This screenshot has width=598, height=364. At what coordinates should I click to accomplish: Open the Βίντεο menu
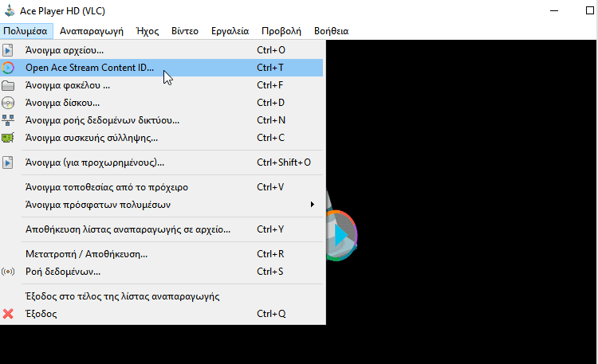pos(185,31)
